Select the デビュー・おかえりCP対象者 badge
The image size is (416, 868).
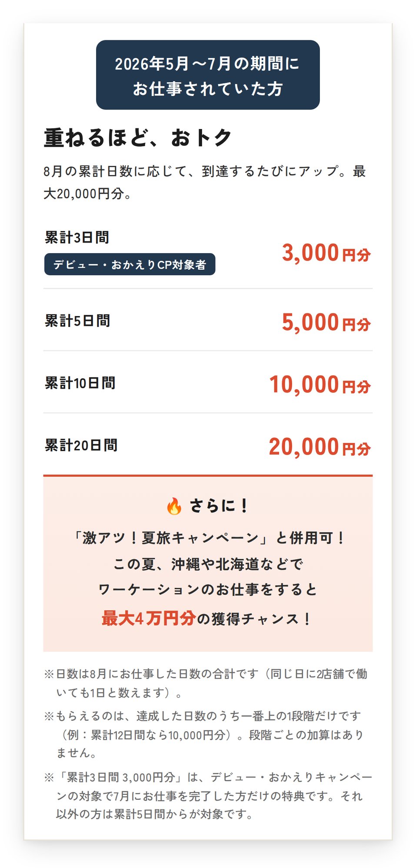(130, 264)
